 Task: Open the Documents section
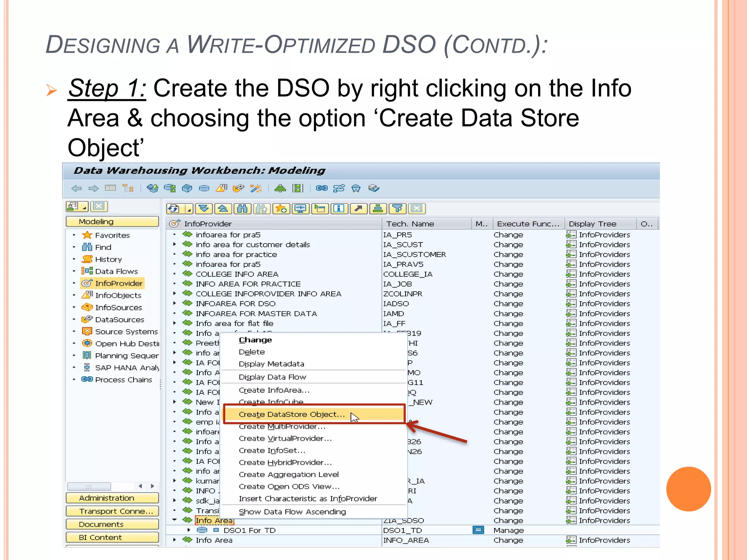point(112,524)
